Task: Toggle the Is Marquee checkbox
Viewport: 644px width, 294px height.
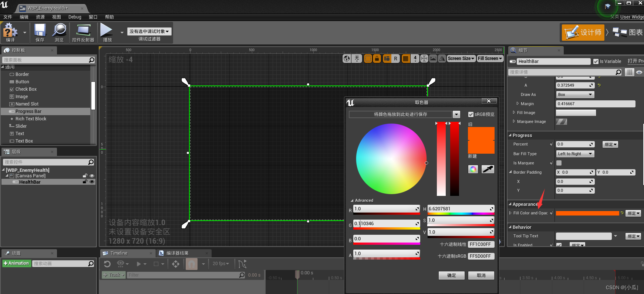Action: pyautogui.click(x=559, y=163)
